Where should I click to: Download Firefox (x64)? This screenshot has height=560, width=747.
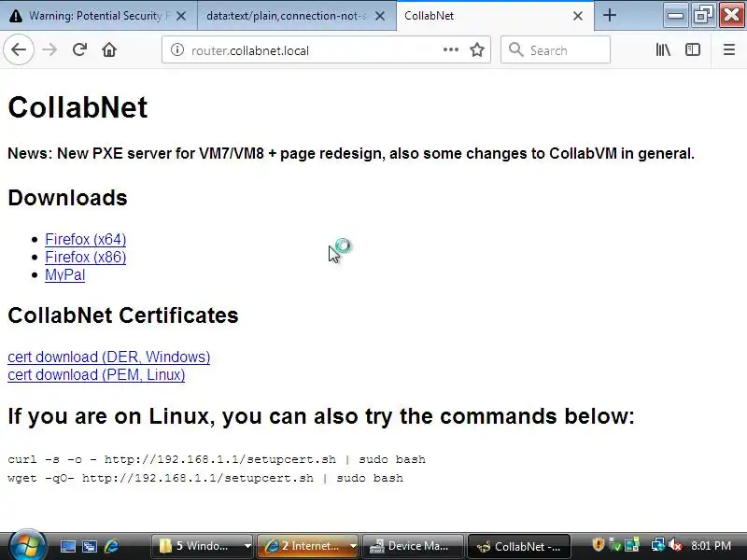86,239
